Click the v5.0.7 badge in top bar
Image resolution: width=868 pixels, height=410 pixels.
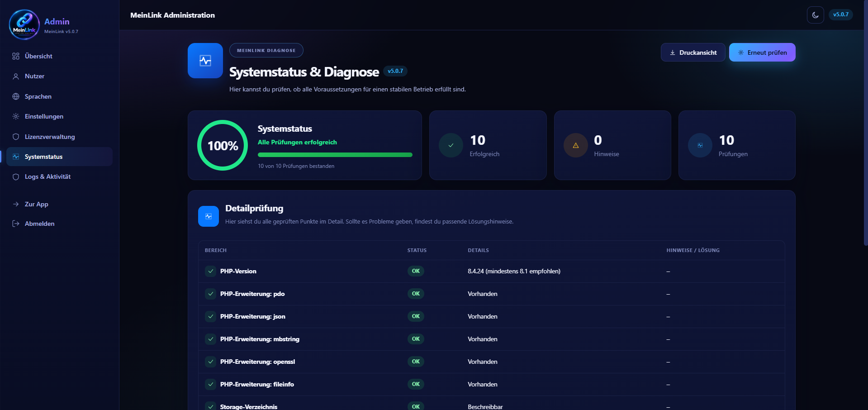[841, 14]
